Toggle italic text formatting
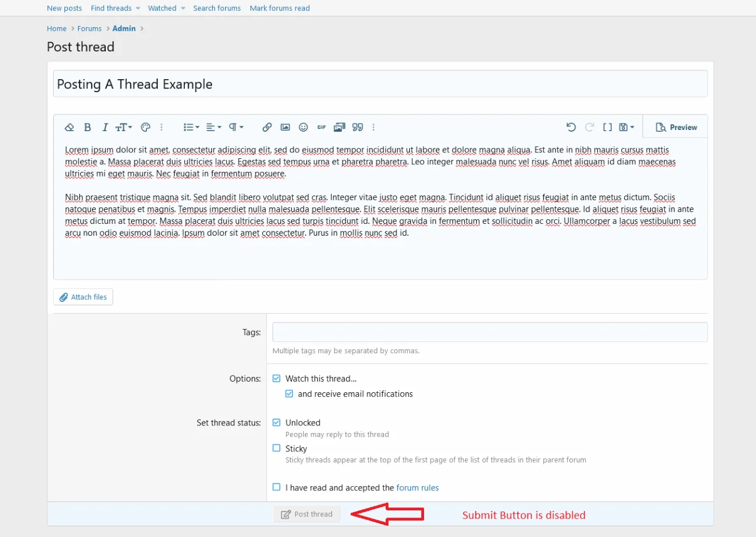The width and height of the screenshot is (756, 537). [x=105, y=127]
